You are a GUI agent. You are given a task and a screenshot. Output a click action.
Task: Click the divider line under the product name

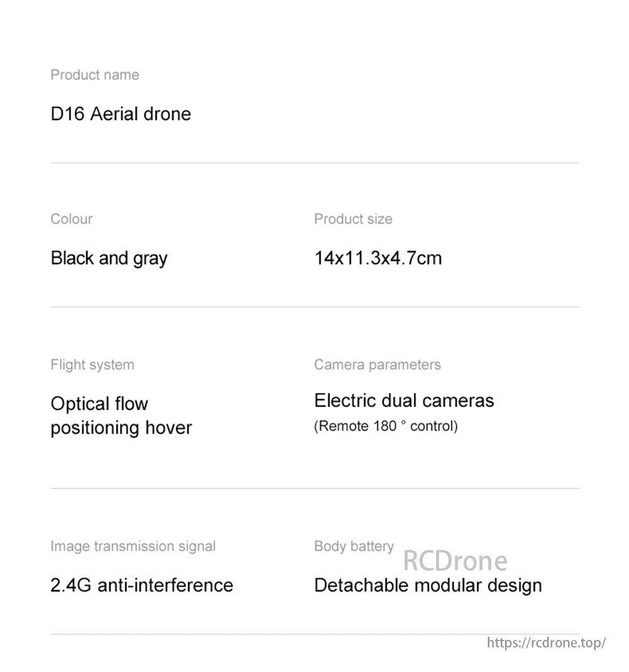coord(314,163)
